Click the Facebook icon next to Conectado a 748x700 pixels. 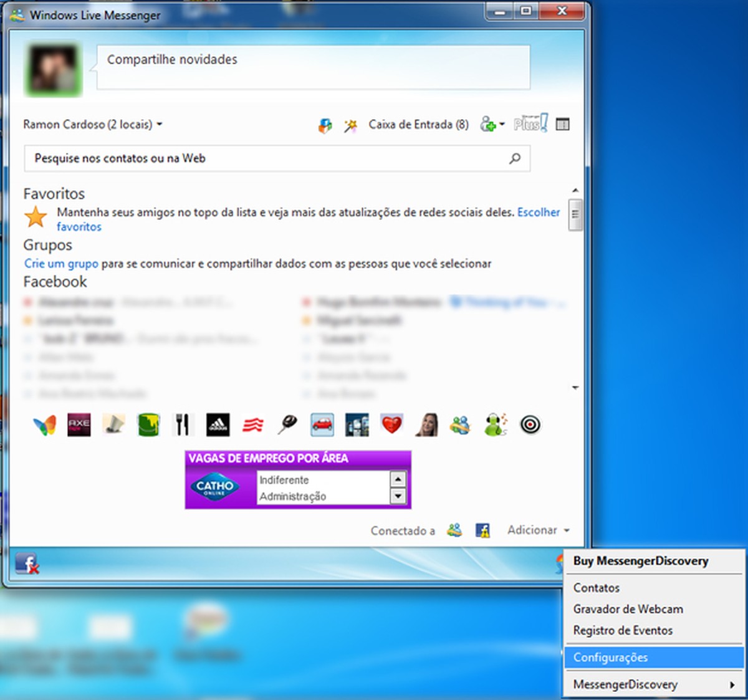[x=482, y=530]
